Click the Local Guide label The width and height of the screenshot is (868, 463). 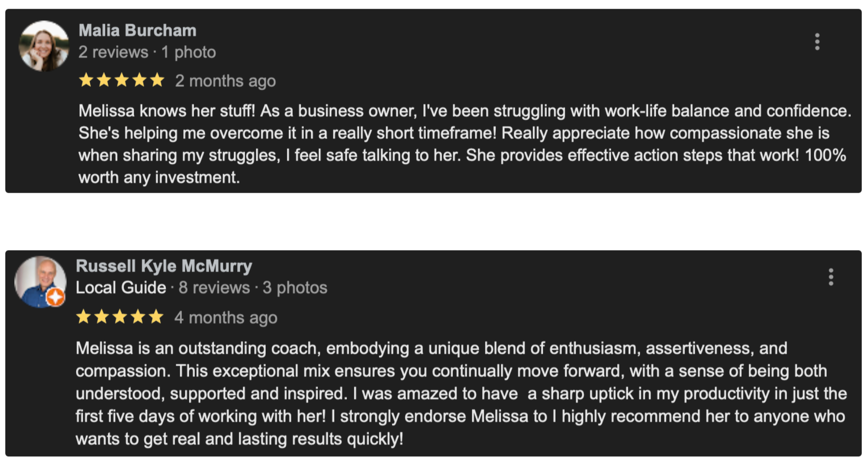coord(121,288)
